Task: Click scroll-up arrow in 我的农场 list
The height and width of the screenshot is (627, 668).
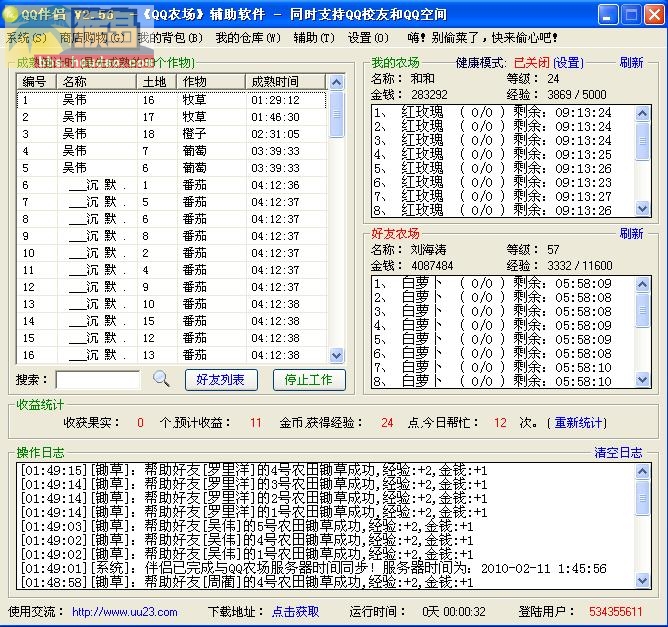Action: point(642,113)
